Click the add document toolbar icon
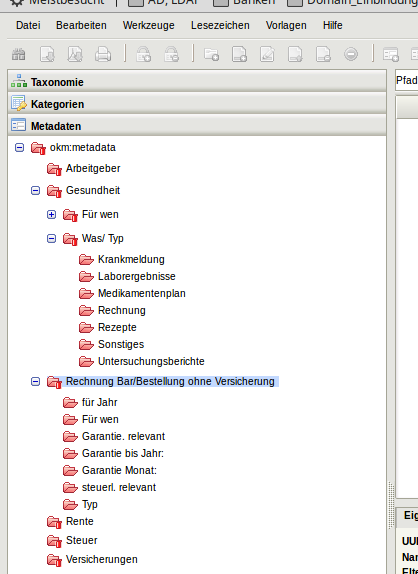Screen dimensions: 418x574 (239, 55)
